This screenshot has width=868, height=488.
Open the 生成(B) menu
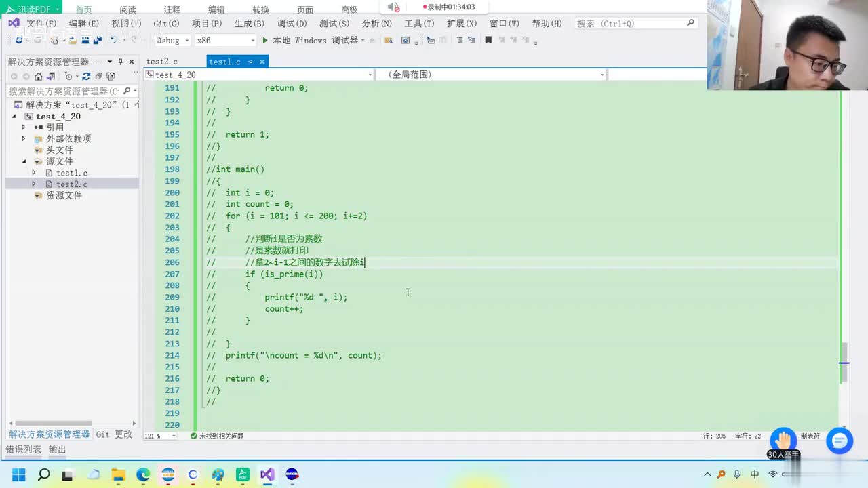(x=249, y=23)
